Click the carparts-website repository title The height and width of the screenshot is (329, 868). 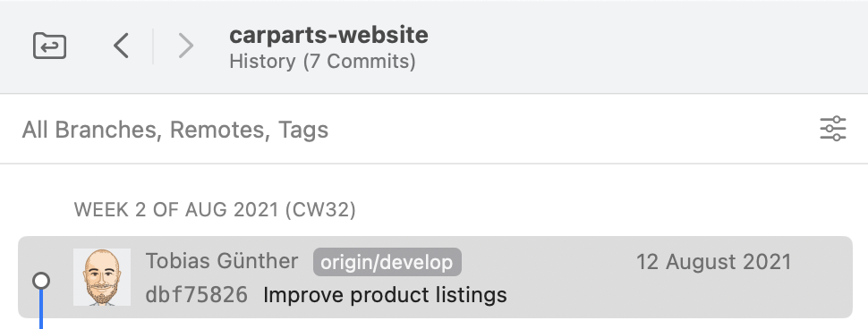pyautogui.click(x=328, y=36)
